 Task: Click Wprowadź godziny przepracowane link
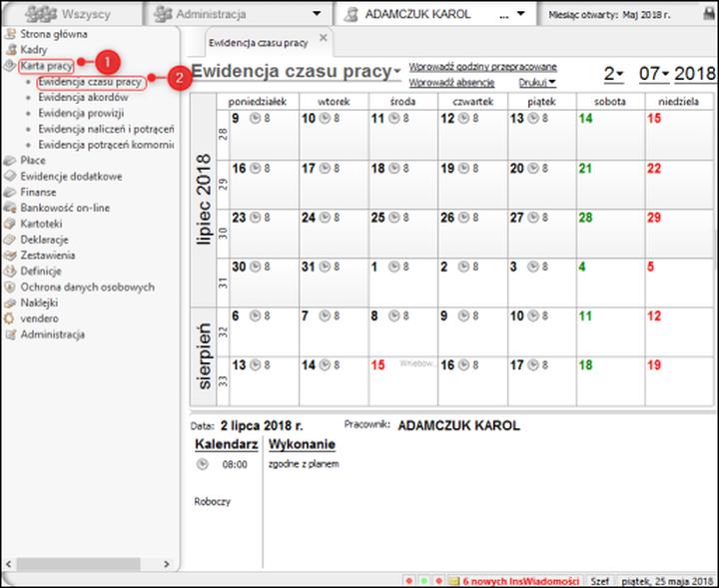[482, 66]
